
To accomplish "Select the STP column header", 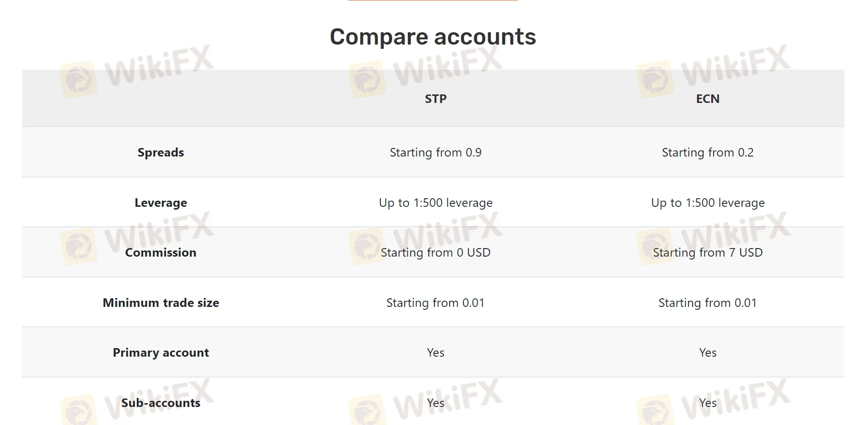I will coord(435,99).
